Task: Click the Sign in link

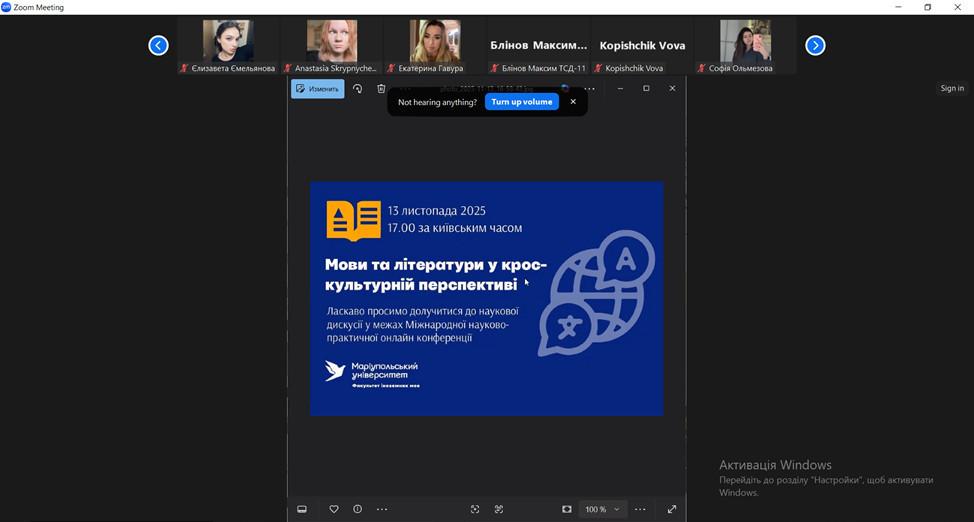Action: pyautogui.click(x=951, y=88)
